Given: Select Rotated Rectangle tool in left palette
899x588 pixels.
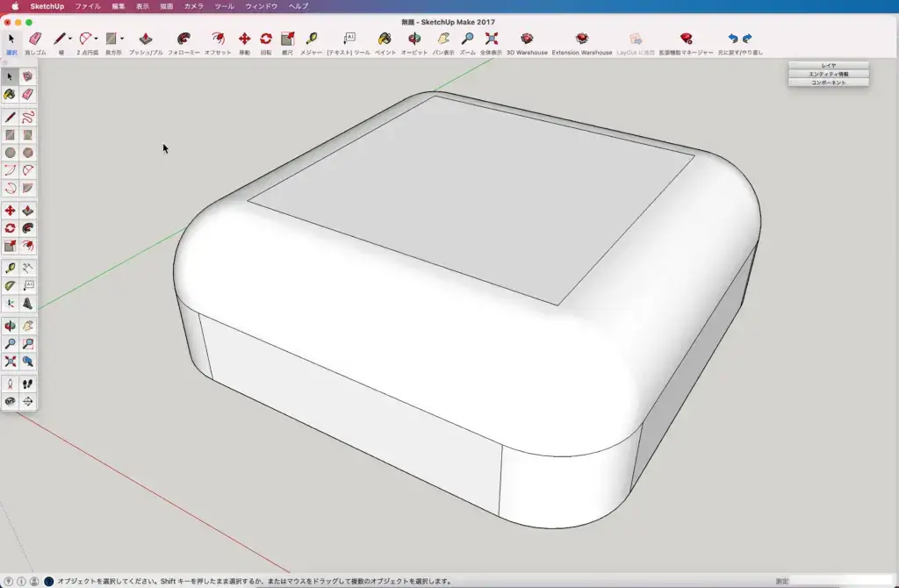Looking at the screenshot, I should click(27, 134).
